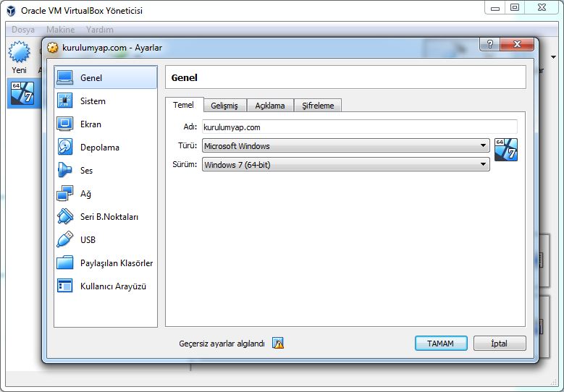Image resolution: width=564 pixels, height=392 pixels.
Task: Open the Açıklama tab
Action: coord(270,106)
